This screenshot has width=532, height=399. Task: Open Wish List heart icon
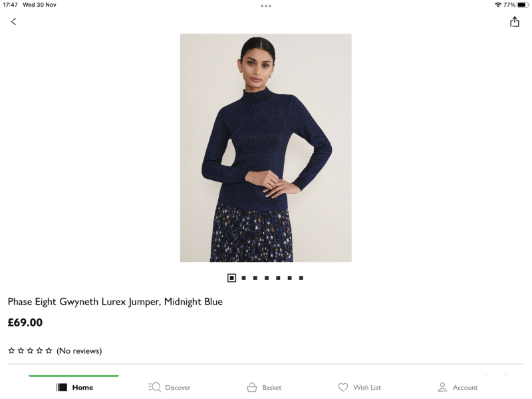(x=343, y=387)
